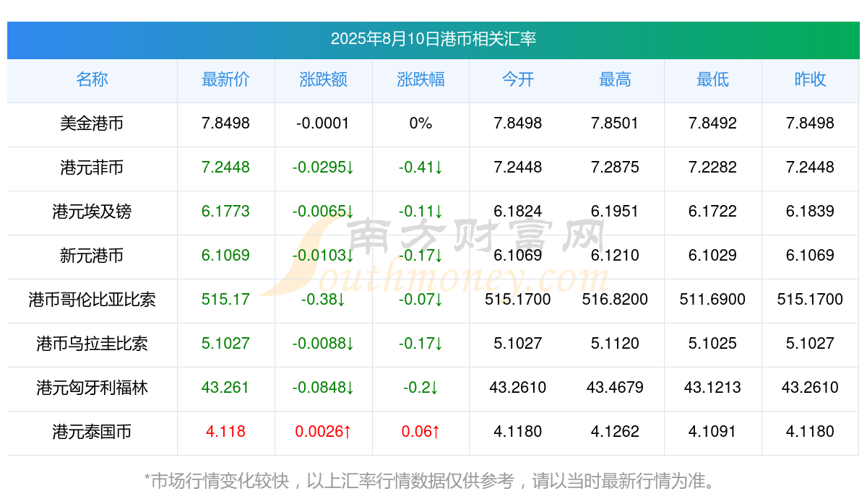Click the 6.1839 previous close value
Viewport: 867px width, 504px height.
[x=810, y=212]
